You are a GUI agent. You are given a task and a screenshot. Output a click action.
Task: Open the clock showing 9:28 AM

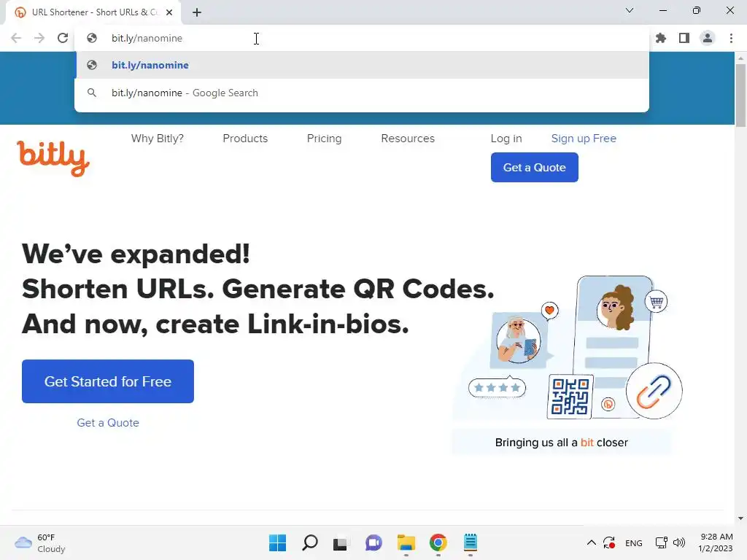pos(716,542)
